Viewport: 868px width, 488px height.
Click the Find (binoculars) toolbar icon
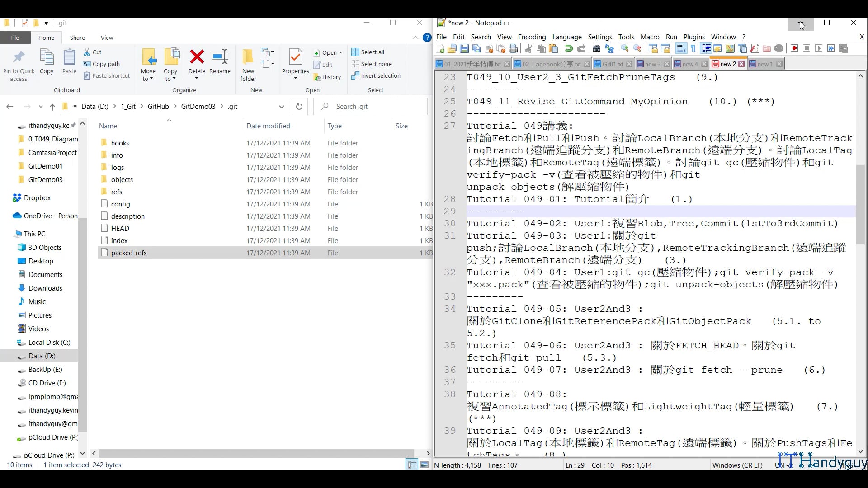[x=597, y=48]
